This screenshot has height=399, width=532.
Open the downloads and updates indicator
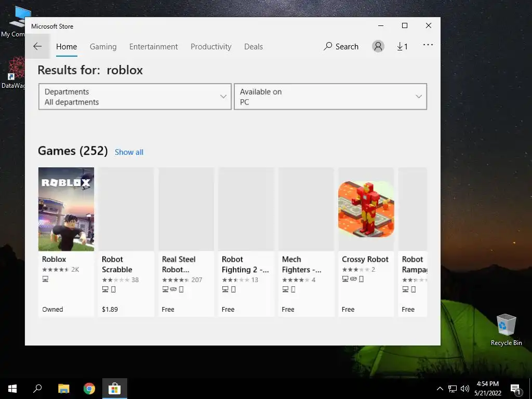(403, 46)
